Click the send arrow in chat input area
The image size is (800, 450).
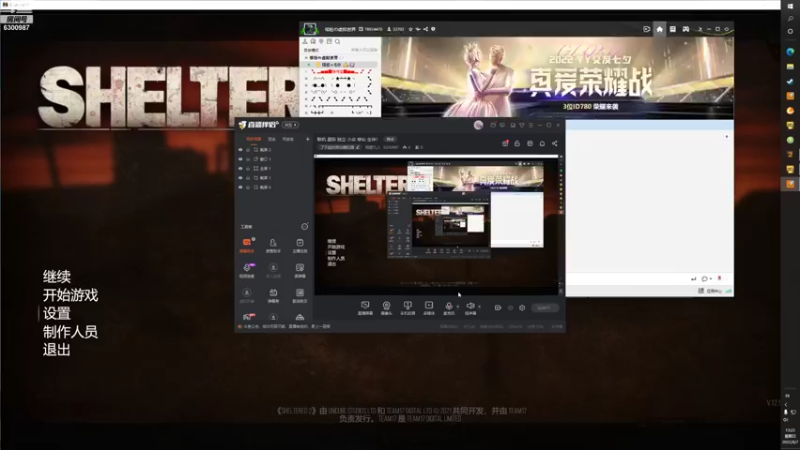[x=693, y=279]
